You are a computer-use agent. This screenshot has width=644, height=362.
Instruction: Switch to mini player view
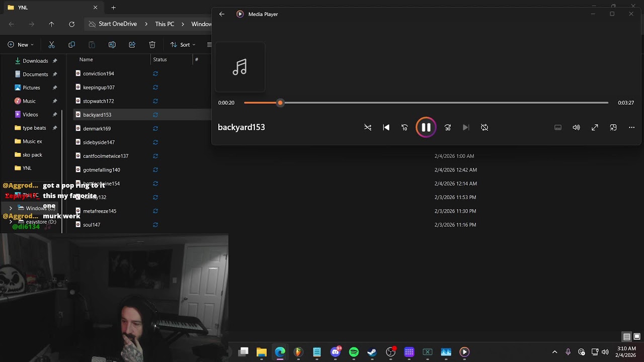coord(613,128)
